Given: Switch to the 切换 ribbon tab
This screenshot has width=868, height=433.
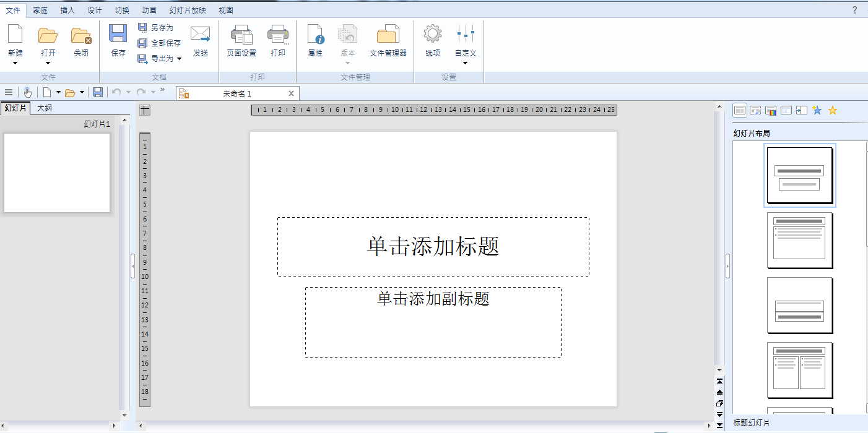Looking at the screenshot, I should pyautogui.click(x=122, y=11).
